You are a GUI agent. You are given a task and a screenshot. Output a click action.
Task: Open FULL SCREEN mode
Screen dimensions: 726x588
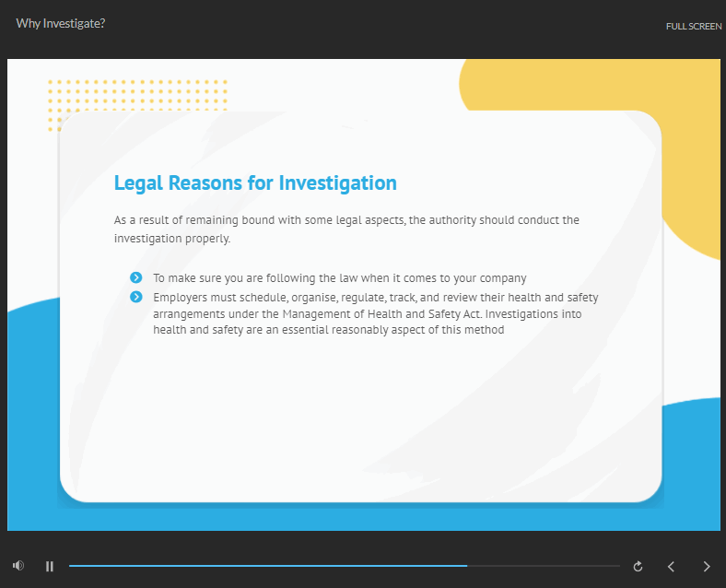tap(694, 27)
